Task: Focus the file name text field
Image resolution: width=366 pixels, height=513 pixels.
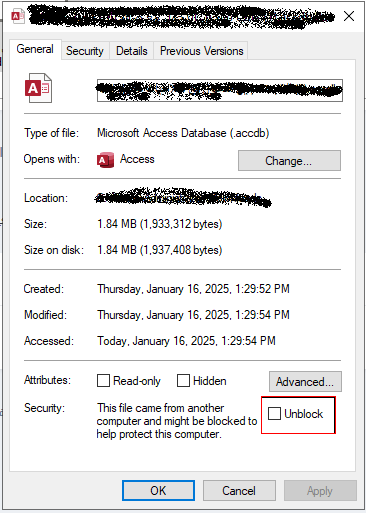Action: [x=220, y=90]
